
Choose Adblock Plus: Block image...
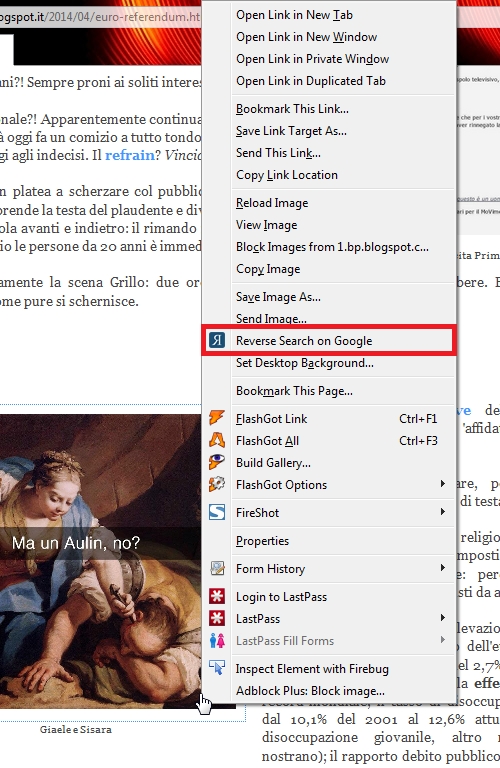pos(329,691)
